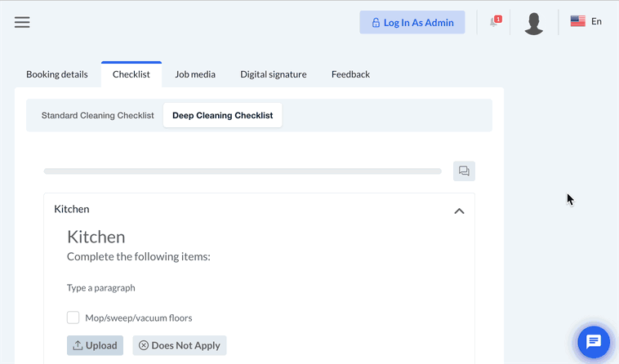619x364 pixels.
Task: Open the hamburger navigation menu
Action: click(22, 22)
